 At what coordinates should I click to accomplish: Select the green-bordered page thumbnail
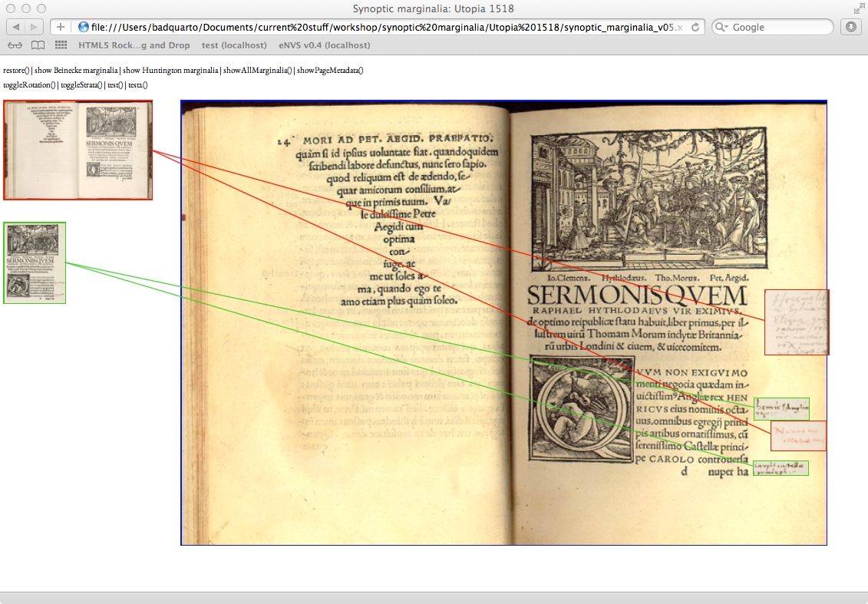coord(35,262)
